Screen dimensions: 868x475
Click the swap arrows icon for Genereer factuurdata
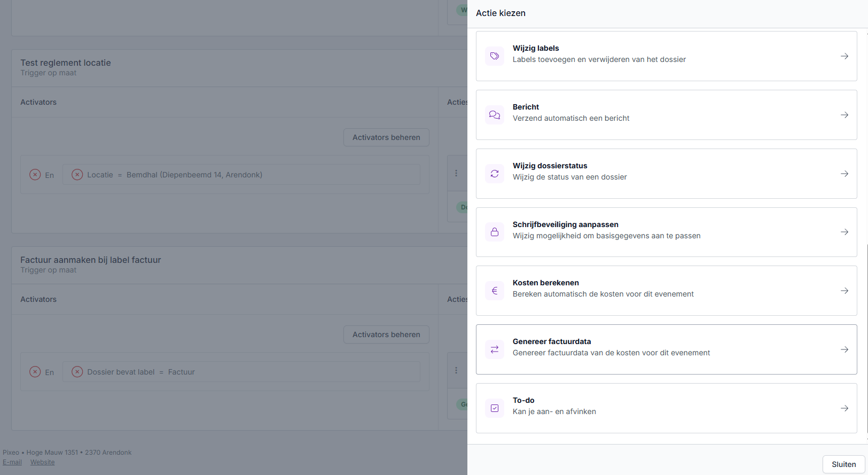click(495, 349)
